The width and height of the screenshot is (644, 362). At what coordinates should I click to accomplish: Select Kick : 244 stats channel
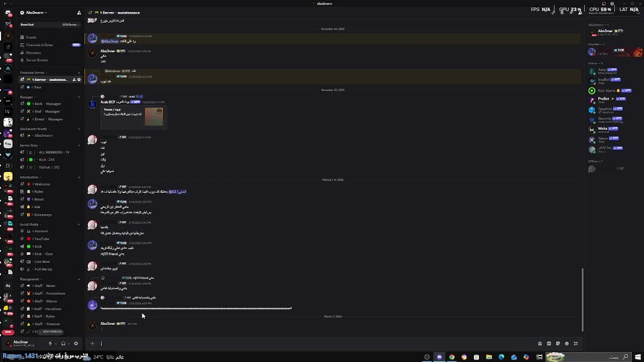(x=49, y=160)
